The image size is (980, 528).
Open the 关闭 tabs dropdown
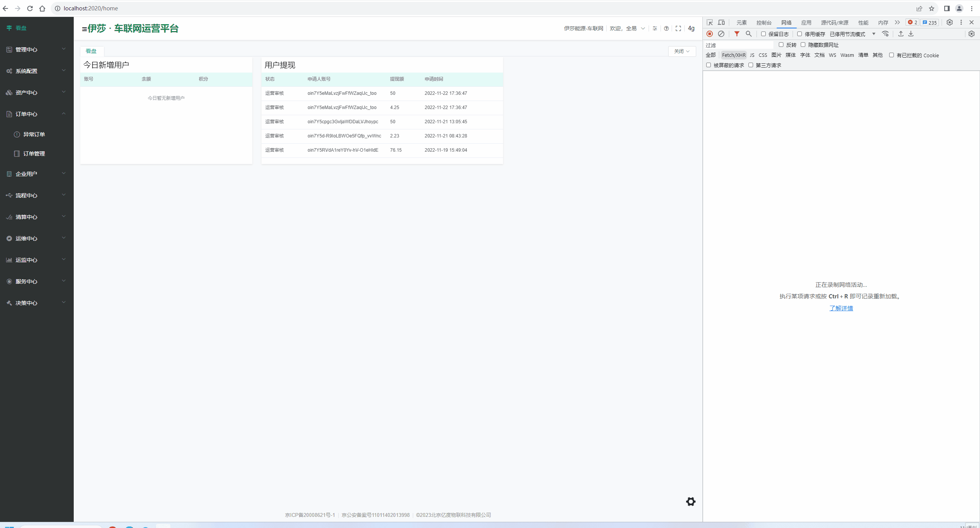coord(682,51)
